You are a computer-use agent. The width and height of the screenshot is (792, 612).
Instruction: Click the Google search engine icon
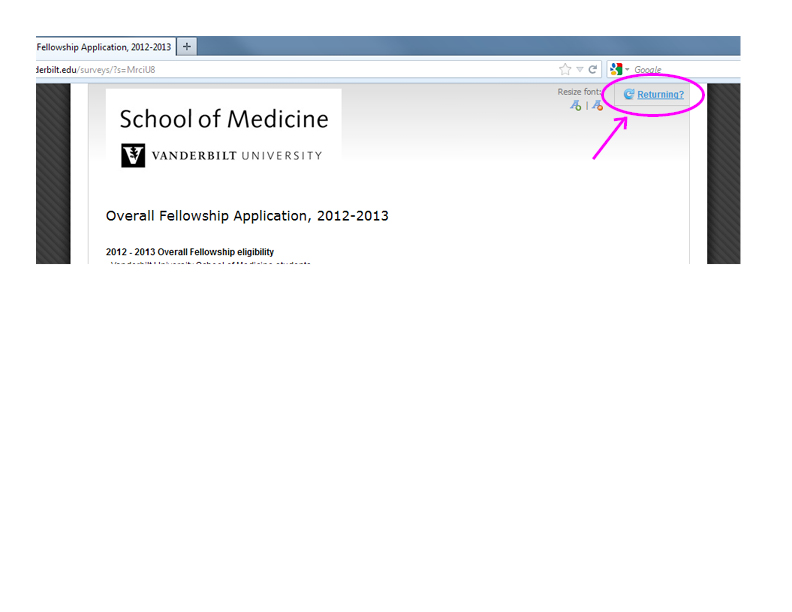616,69
